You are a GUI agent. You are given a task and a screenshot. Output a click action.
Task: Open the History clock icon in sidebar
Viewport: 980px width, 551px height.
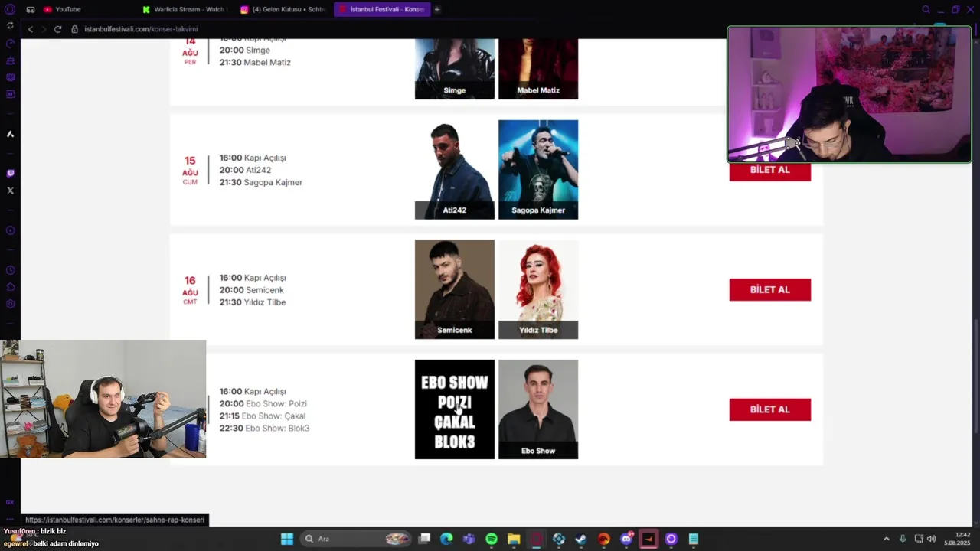[10, 270]
